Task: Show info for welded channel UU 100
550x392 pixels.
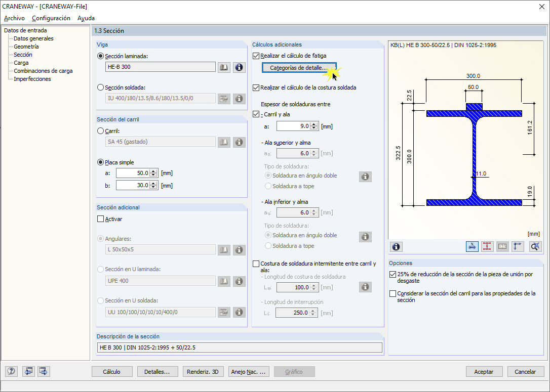Action: pos(239,312)
